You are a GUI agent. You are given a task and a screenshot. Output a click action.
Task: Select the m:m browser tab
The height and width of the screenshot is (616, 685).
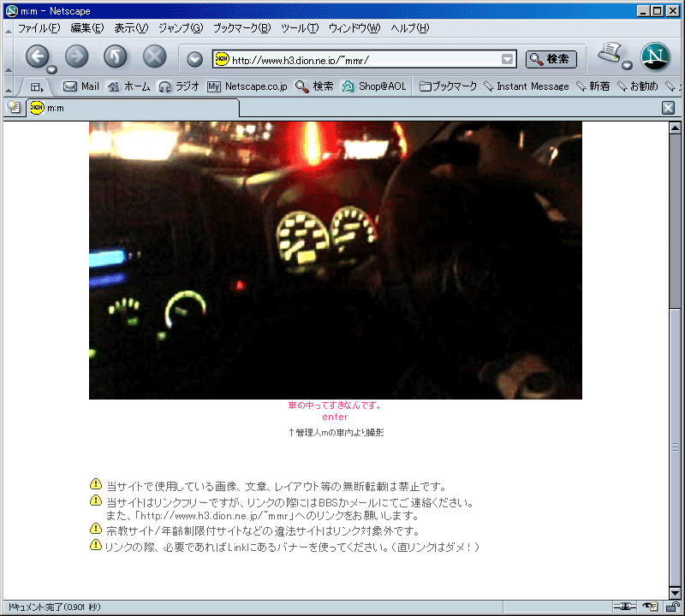pyautogui.click(x=134, y=108)
